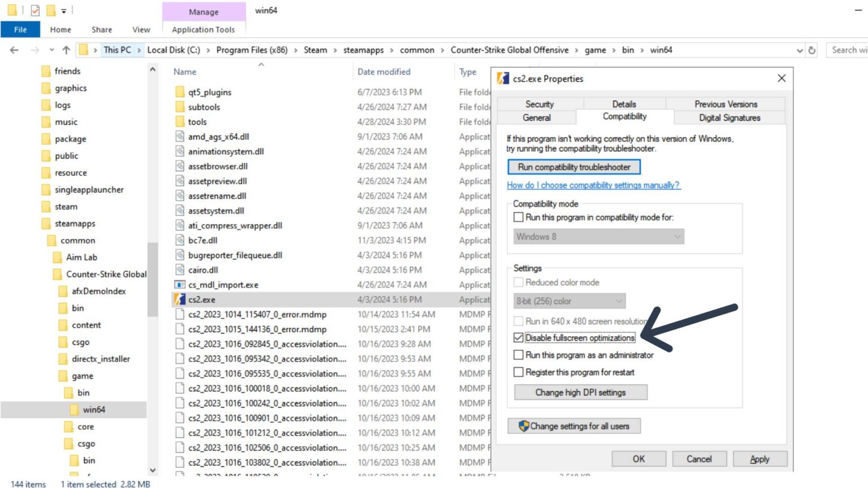The height and width of the screenshot is (488, 868).
Task: Check Register this program for restart
Action: pos(518,372)
